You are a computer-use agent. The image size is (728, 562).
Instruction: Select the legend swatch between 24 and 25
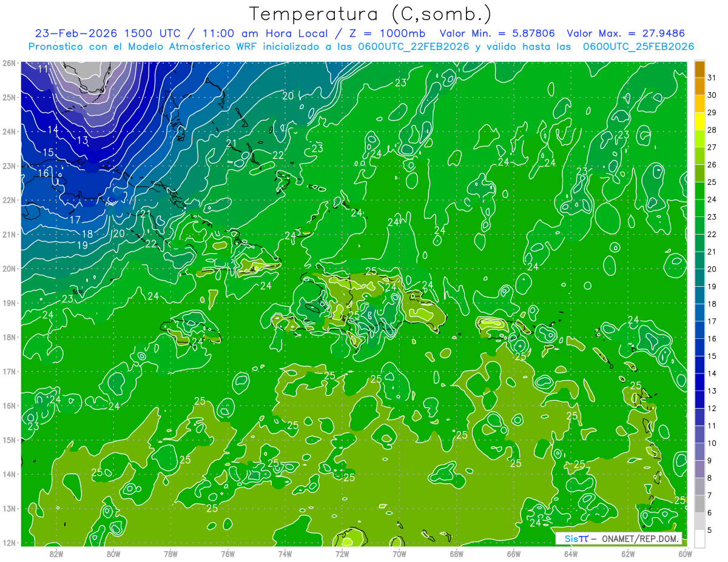(x=699, y=191)
